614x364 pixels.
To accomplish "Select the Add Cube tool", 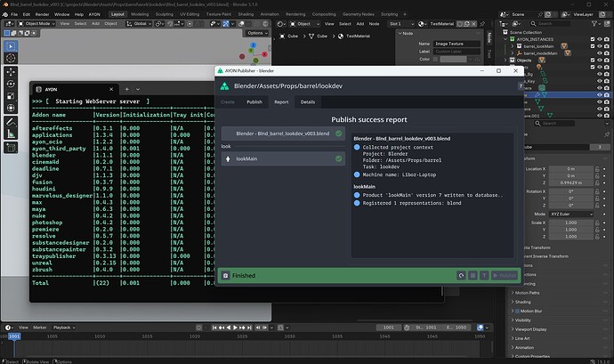I will 11,148.
